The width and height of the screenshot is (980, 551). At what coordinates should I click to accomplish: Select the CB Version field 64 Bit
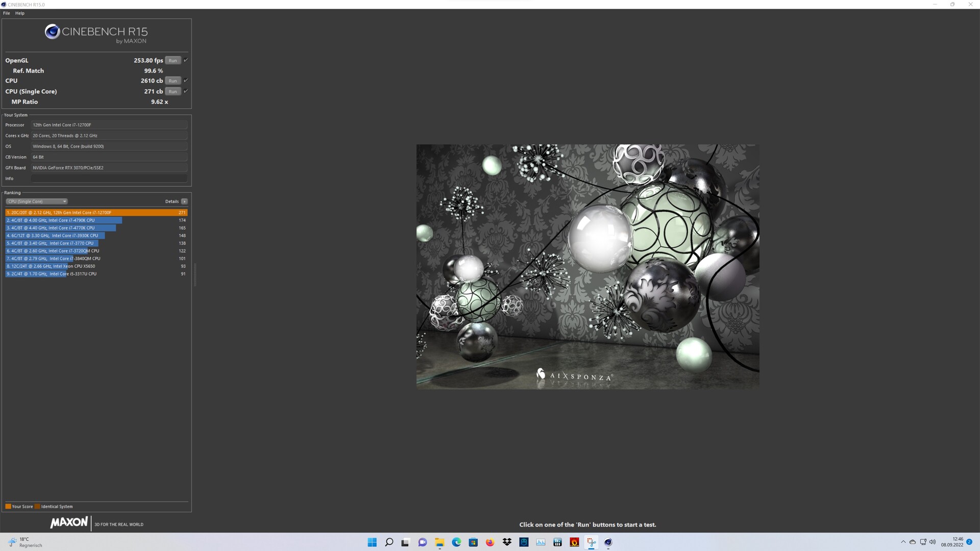(x=109, y=157)
